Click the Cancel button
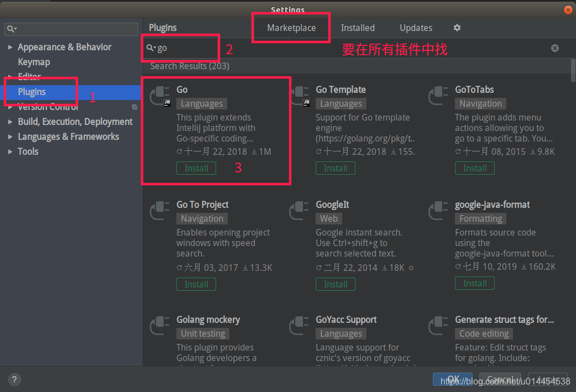The image size is (576, 392). pyautogui.click(x=500, y=379)
